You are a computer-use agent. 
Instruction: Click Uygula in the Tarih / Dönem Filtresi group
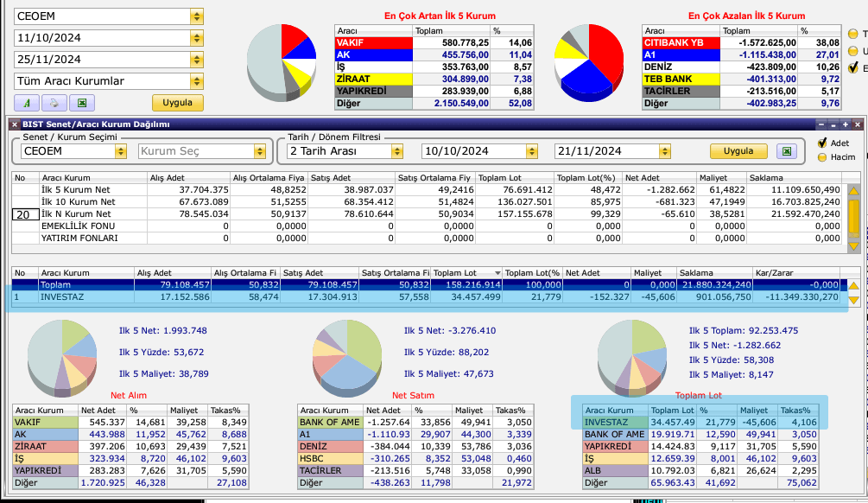tap(738, 150)
